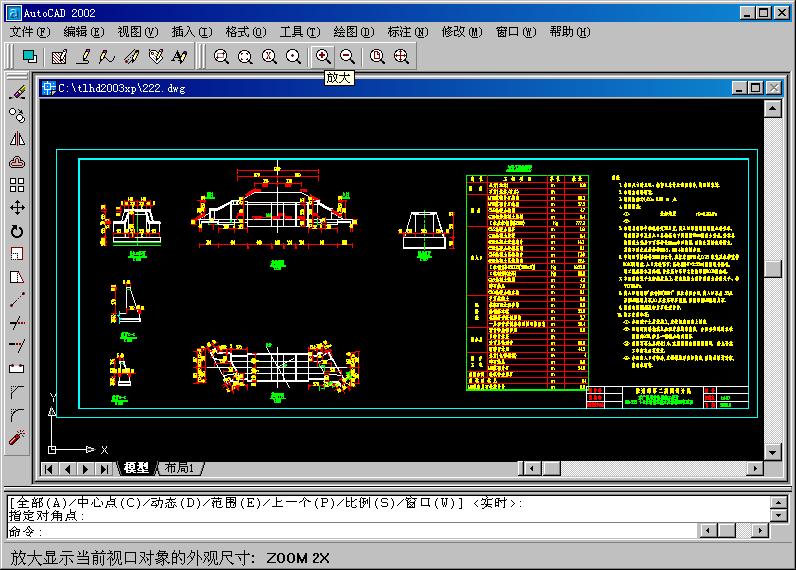
Task: Select the Fillet tool
Action: (x=17, y=415)
